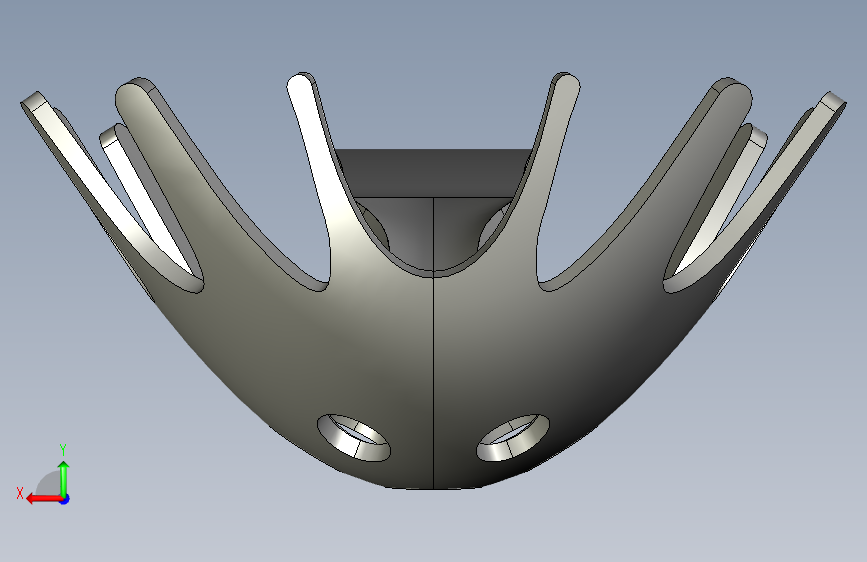Select the left oval hole near the model bottom
This screenshot has width=867, height=562.
[354, 438]
